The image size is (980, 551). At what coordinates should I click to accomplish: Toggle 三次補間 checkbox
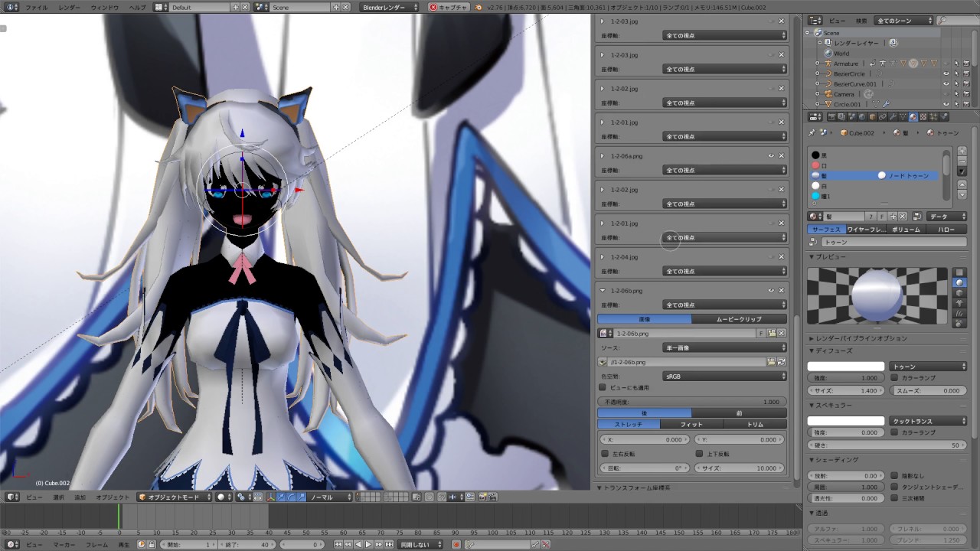coord(895,498)
